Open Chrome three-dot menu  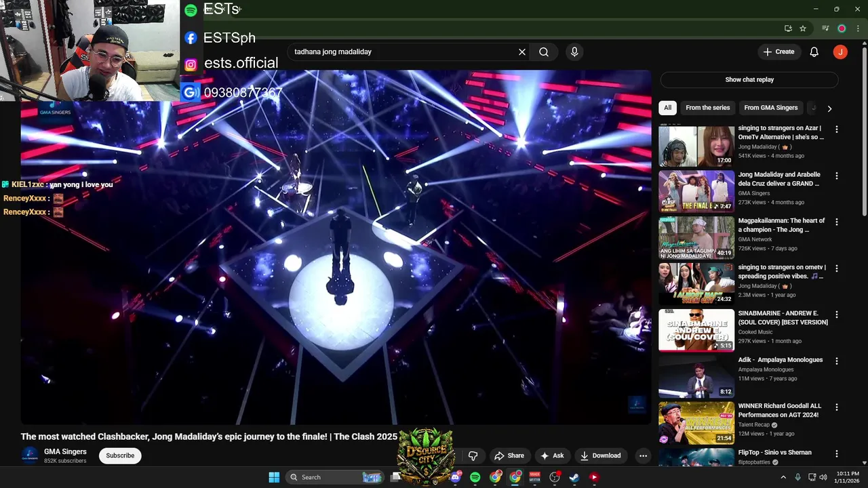(x=858, y=28)
